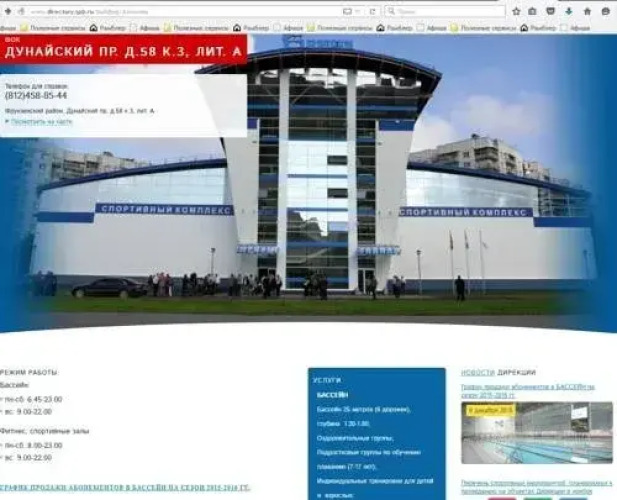
Task: Click the "Посмотреть на карте" link
Action: point(40,121)
